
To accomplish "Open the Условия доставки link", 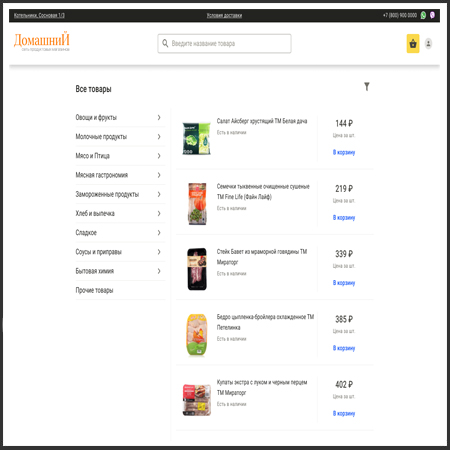I will [x=224, y=15].
